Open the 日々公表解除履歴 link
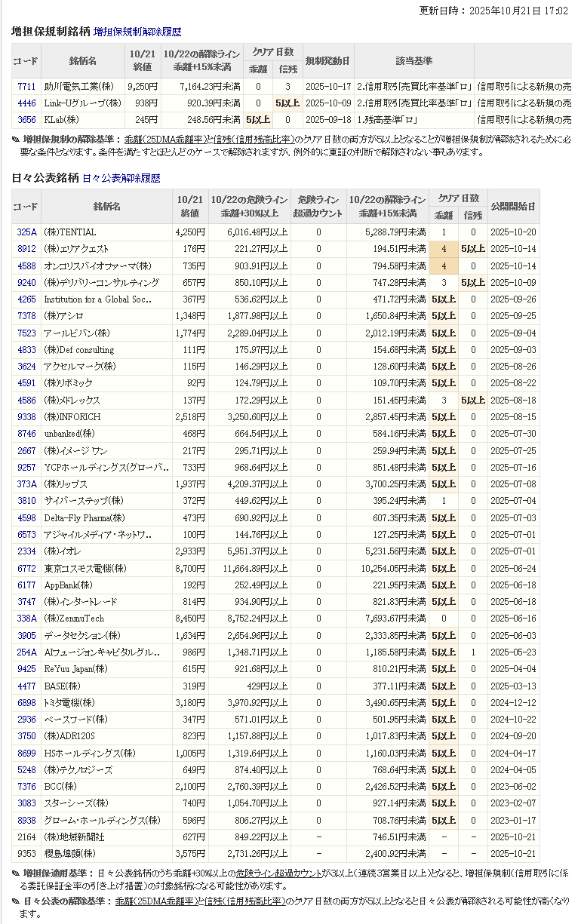581x924 pixels. point(121,178)
